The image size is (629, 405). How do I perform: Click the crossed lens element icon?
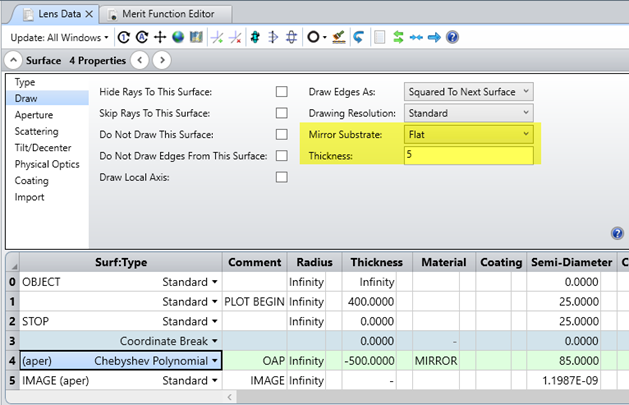click(291, 37)
